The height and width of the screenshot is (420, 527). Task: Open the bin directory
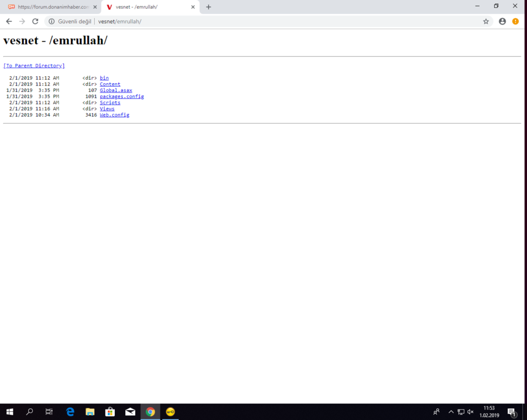coord(104,78)
